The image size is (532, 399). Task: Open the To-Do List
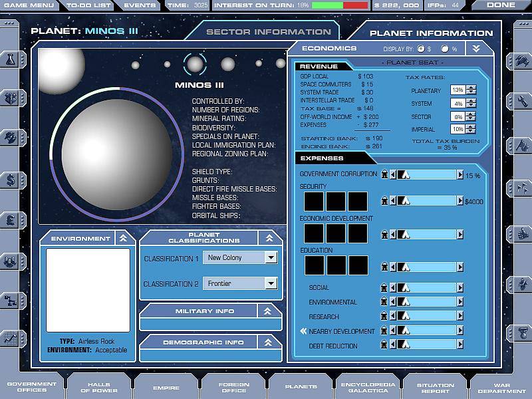coord(88,5)
